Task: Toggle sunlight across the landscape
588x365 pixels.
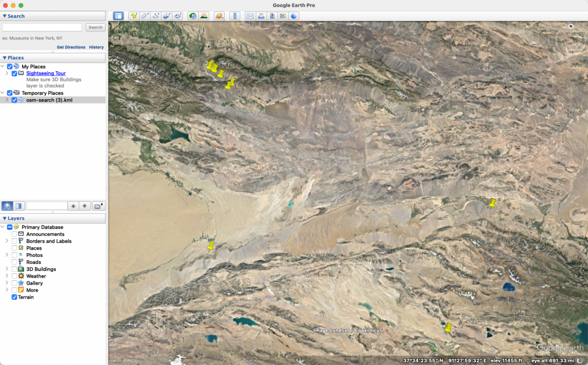Action: click(x=204, y=16)
